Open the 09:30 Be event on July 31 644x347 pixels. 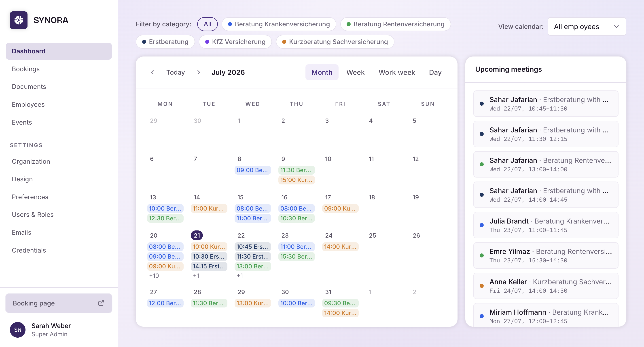coord(340,303)
